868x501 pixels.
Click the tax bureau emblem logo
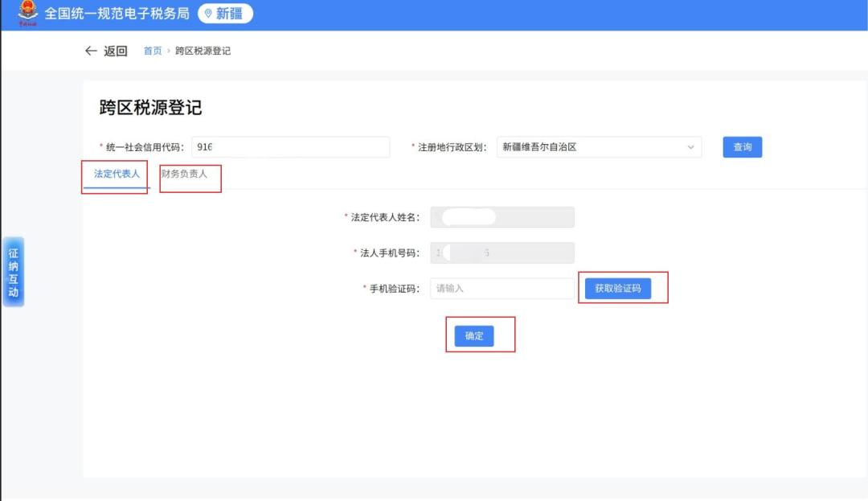[27, 14]
